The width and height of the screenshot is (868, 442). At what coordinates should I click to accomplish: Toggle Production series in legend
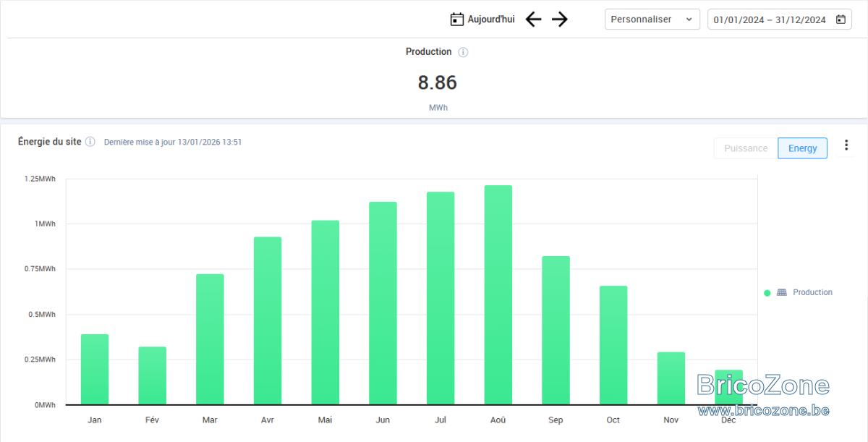tap(799, 293)
